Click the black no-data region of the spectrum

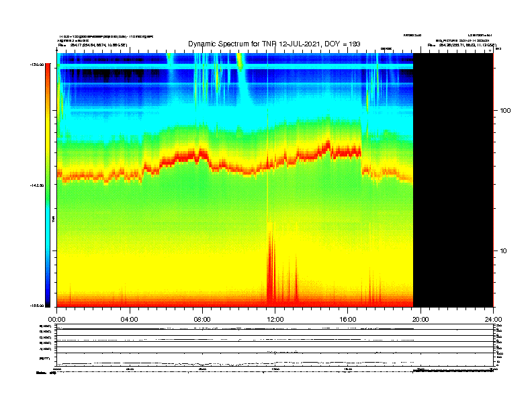tap(453, 180)
